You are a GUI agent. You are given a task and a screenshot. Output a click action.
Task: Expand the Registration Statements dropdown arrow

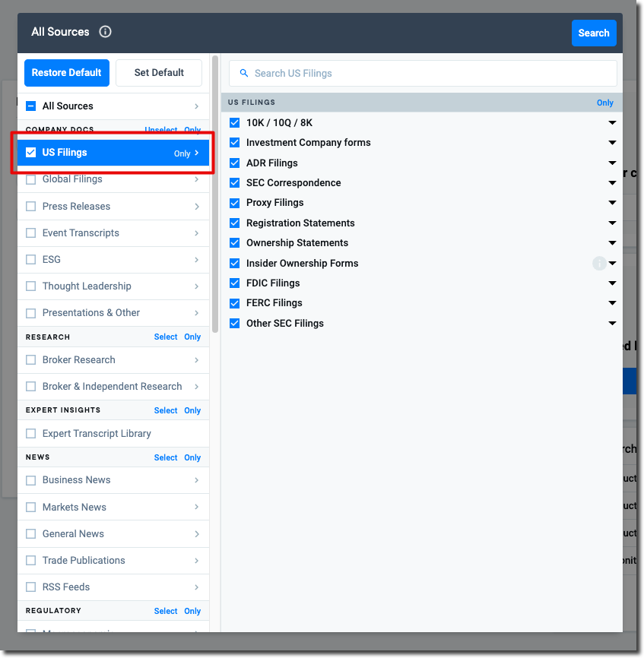coord(612,223)
